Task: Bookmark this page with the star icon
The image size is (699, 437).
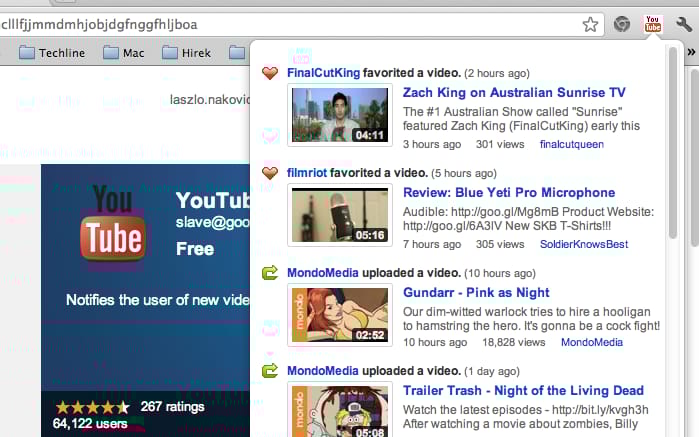Action: [x=590, y=25]
